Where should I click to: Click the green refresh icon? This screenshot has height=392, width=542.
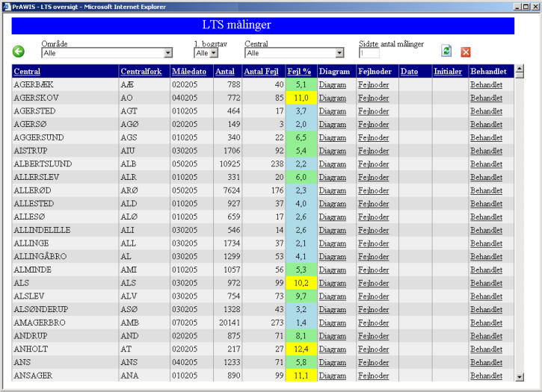pos(446,51)
